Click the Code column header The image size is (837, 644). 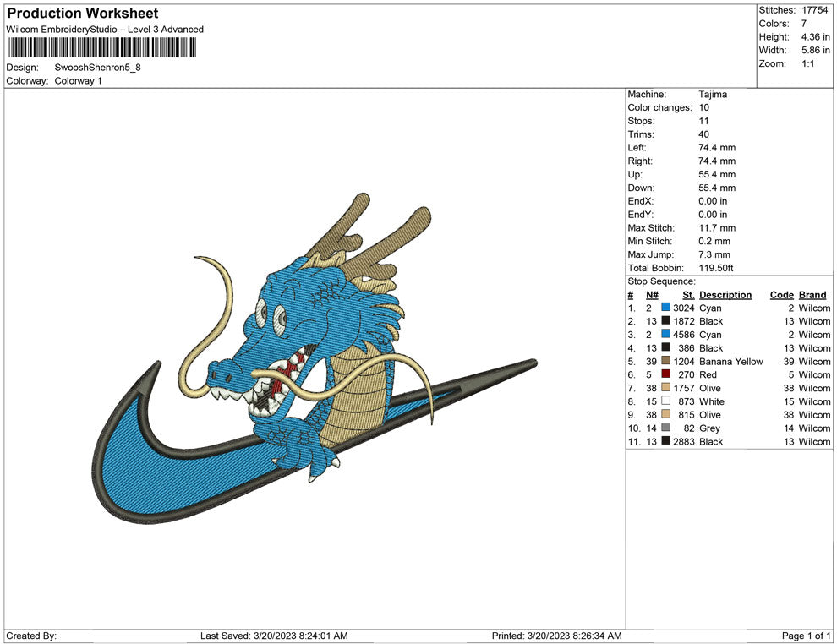point(781,295)
